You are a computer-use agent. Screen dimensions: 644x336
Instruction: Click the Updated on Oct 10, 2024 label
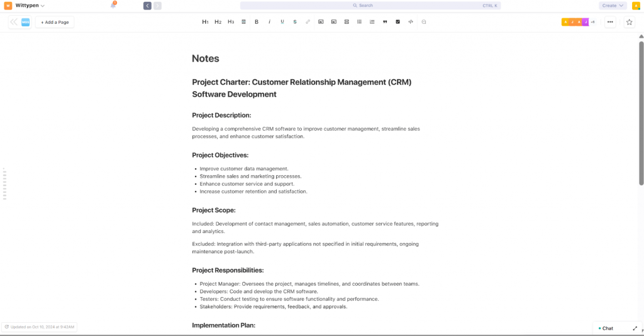40,327
